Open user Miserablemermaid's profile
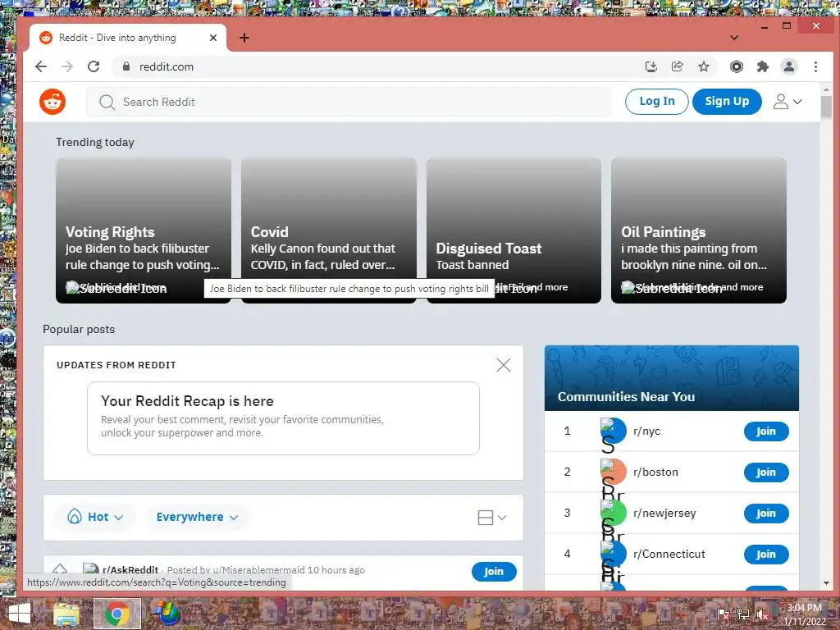 tap(258, 570)
